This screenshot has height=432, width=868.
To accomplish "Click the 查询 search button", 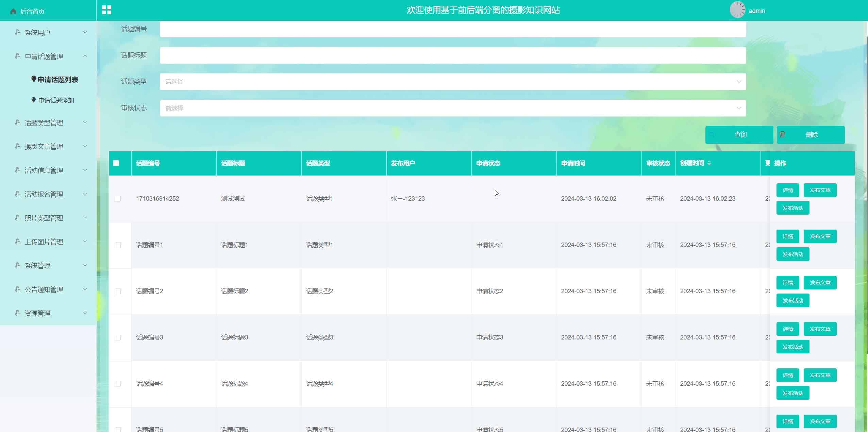I will [x=739, y=135].
